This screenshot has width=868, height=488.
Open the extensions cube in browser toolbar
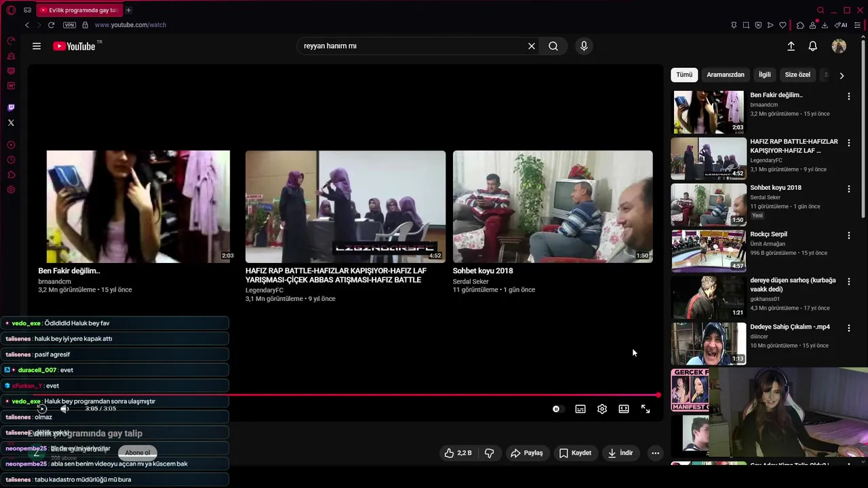click(800, 25)
